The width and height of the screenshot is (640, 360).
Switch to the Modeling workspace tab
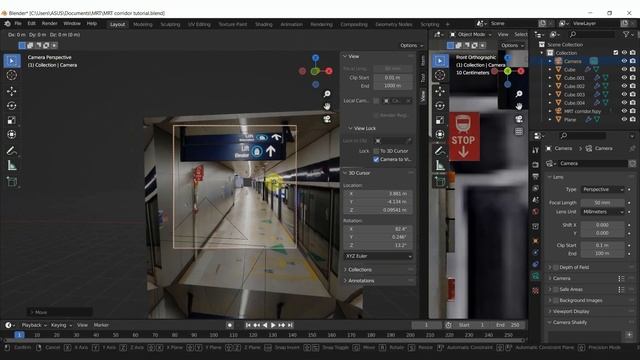[142, 24]
